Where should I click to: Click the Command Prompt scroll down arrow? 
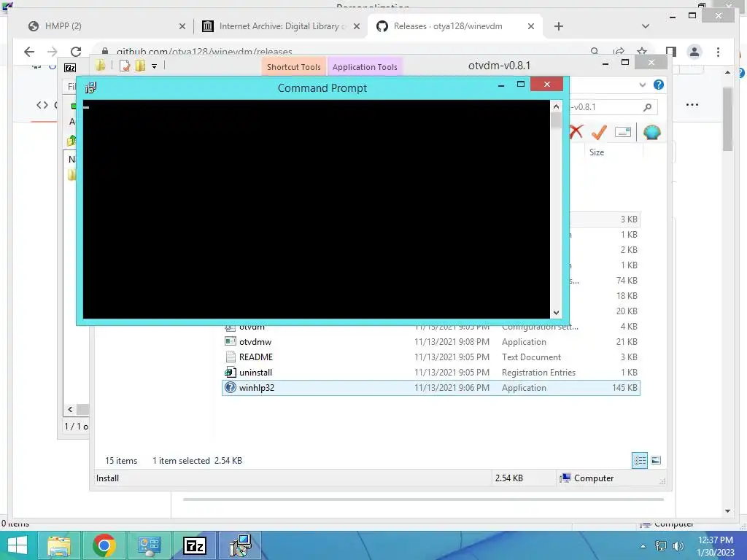click(556, 313)
